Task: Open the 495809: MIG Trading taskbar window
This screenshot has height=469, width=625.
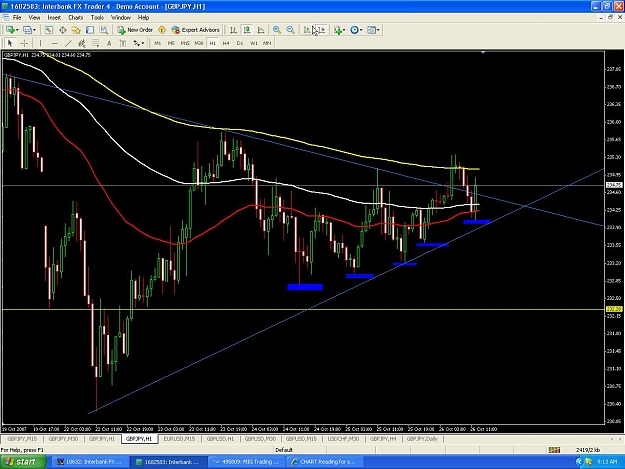Action: (x=247, y=462)
